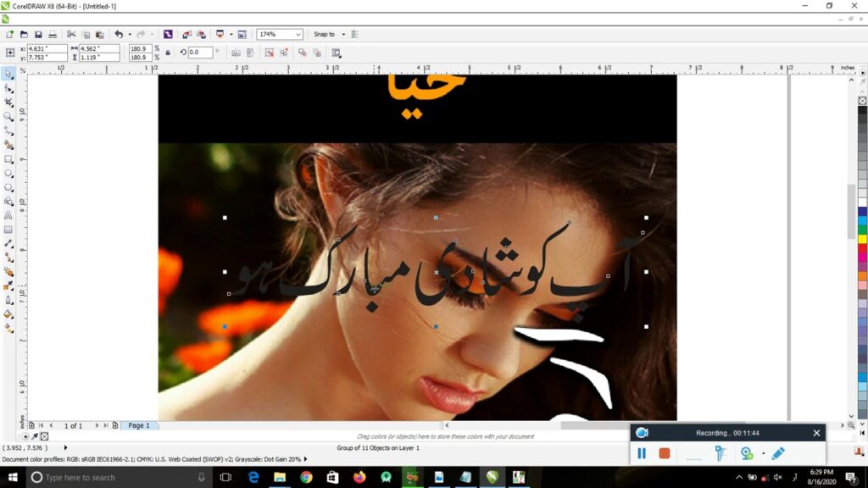Screen dimensions: 868x488
Task: Click the Import icon
Action: pyautogui.click(x=187, y=34)
